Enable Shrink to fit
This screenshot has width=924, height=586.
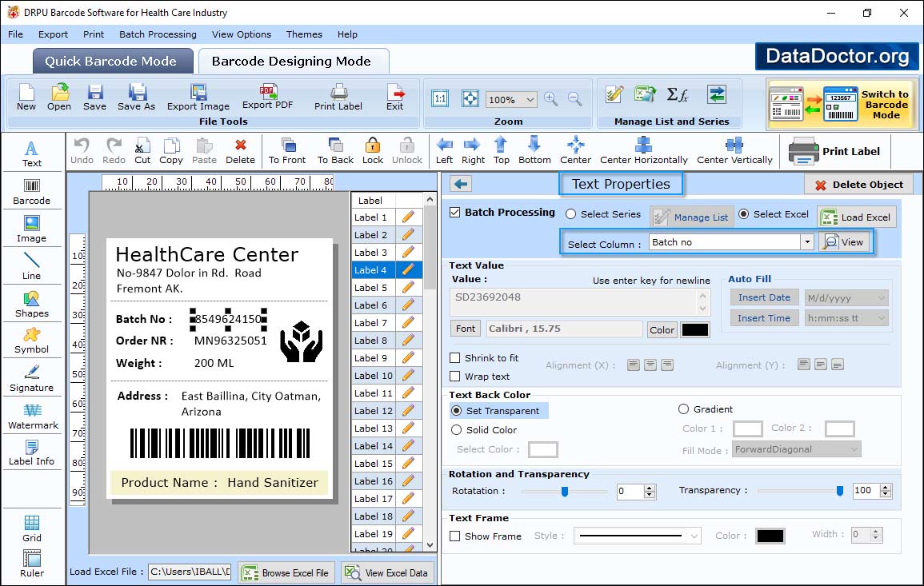(x=455, y=357)
